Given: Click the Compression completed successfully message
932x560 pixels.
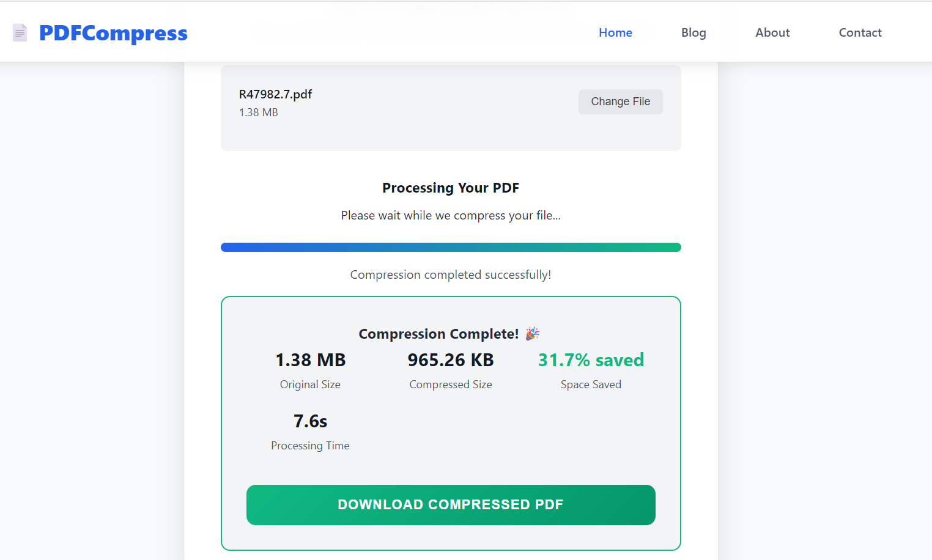Looking at the screenshot, I should (x=451, y=275).
